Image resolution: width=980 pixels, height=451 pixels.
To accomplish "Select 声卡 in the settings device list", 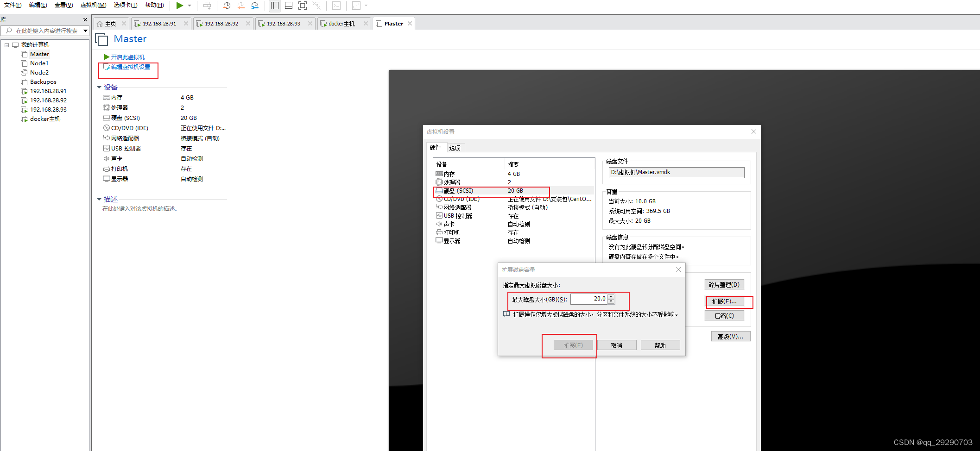I will pos(513,224).
